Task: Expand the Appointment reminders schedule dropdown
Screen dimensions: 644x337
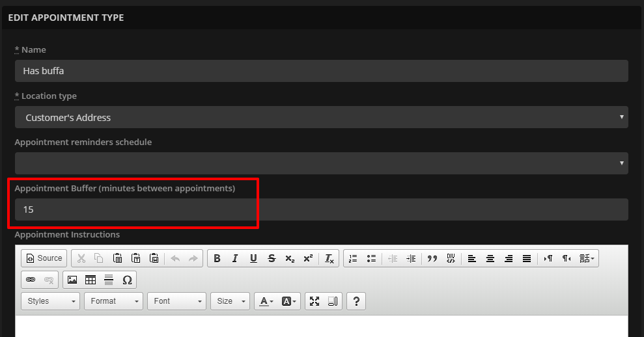Action: 321,163
